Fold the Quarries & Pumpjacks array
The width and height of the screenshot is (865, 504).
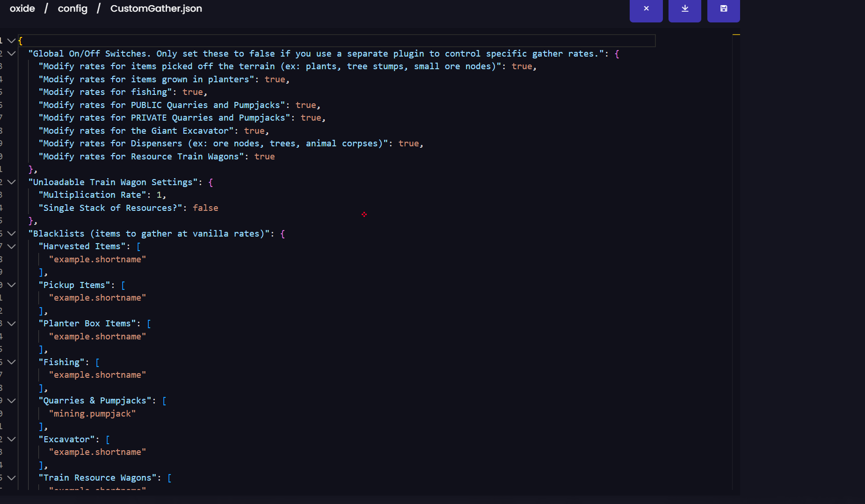point(11,401)
